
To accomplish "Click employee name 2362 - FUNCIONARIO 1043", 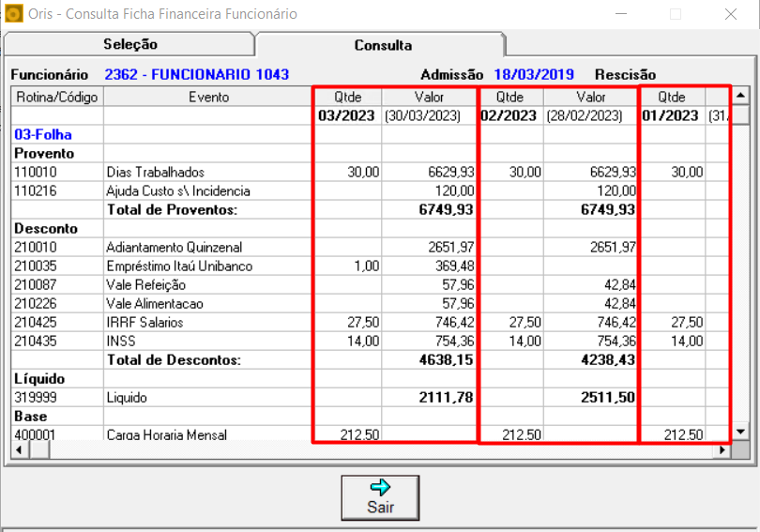I will click(197, 75).
